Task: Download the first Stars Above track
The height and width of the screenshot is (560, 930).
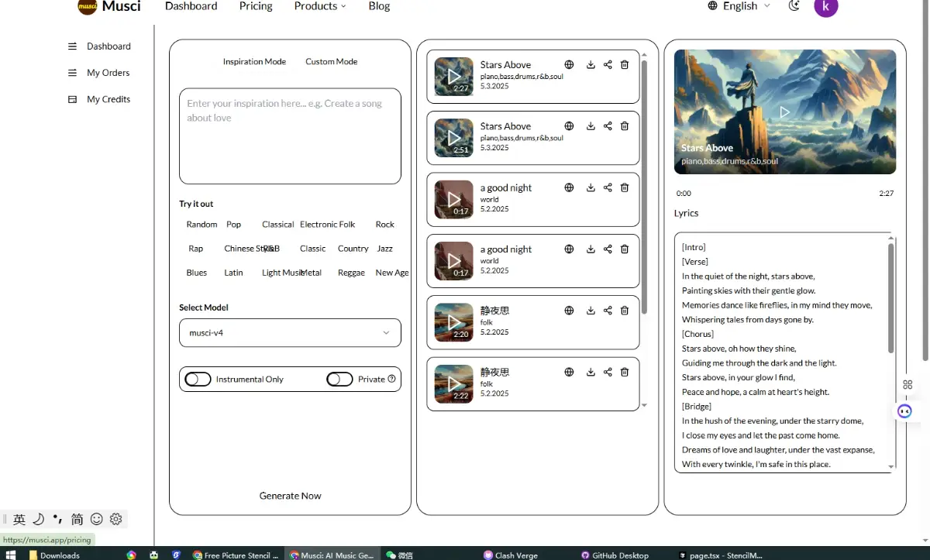Action: [x=591, y=65]
